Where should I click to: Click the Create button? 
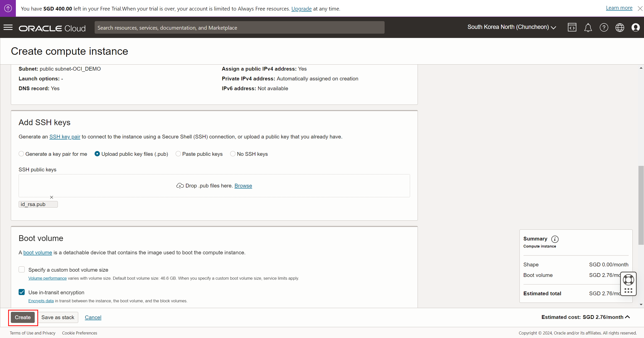coord(23,317)
